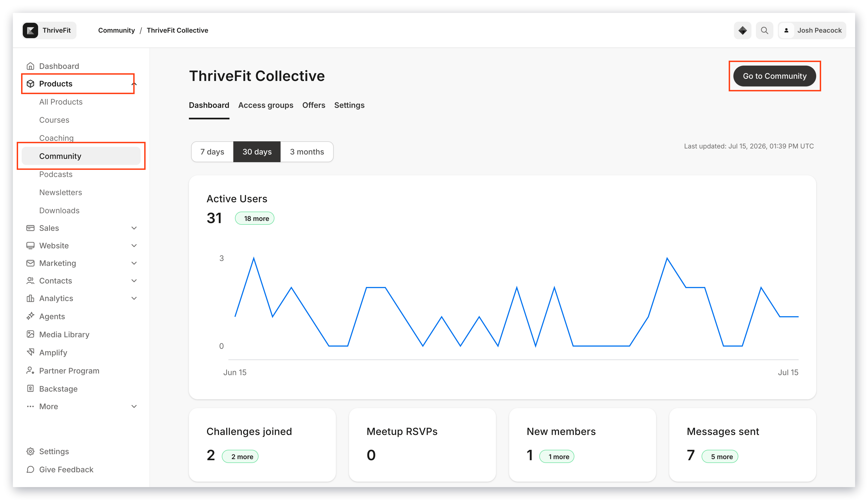This screenshot has height=500, width=868.
Task: Open the Amplify sidebar link
Action: [x=53, y=353]
